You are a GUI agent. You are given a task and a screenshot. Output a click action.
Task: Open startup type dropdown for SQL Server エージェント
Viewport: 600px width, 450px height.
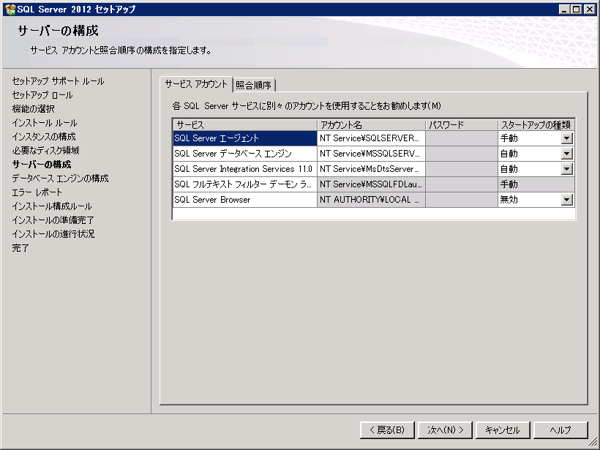pyautogui.click(x=566, y=138)
